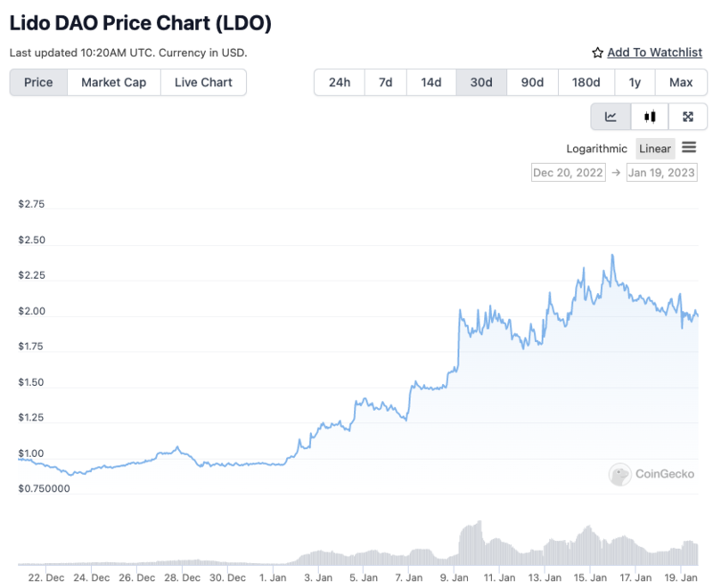Expand chart to fullscreen
This screenshot has height=588, width=713.
pyautogui.click(x=688, y=117)
